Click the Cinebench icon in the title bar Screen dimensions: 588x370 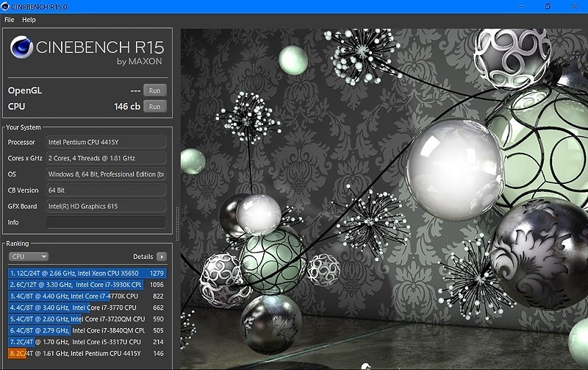tap(6, 6)
